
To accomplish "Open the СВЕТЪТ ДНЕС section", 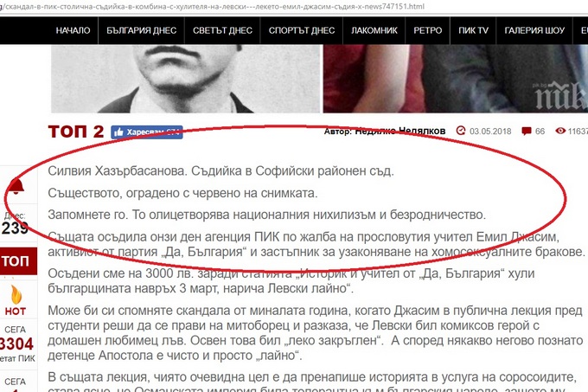I will [x=222, y=30].
